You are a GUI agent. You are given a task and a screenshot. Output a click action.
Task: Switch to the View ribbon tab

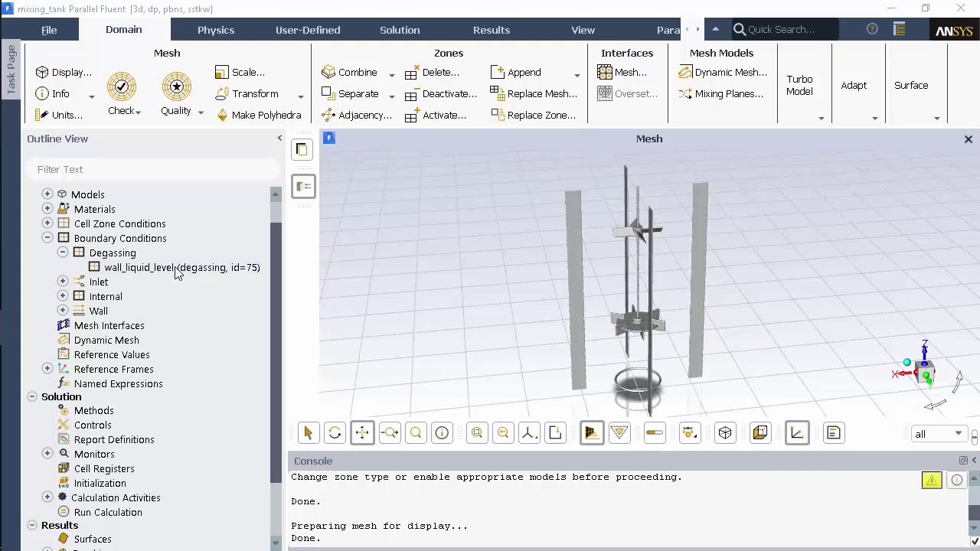[x=583, y=30]
